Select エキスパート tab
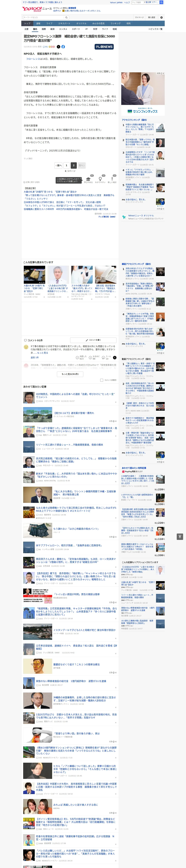 pyautogui.click(x=64, y=23)
